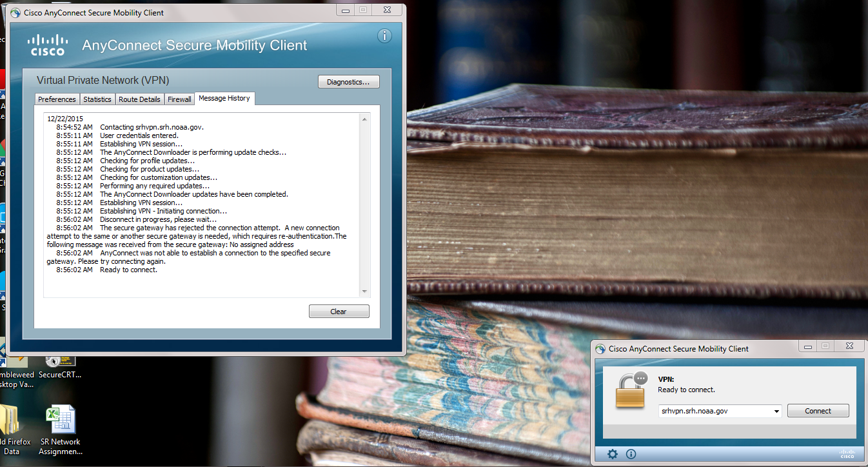
Task: Expand the srhvpn.srh.noaa.gov server dropdown
Action: [776, 411]
